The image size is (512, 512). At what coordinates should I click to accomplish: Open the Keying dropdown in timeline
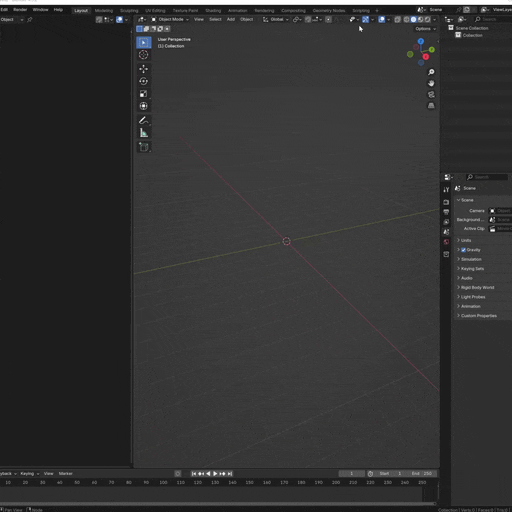click(x=30, y=474)
